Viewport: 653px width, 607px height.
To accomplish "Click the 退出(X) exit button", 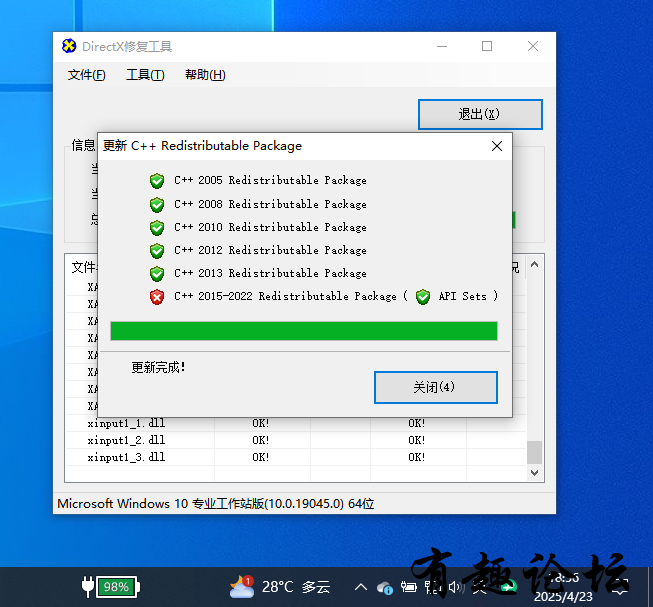I will coord(480,114).
